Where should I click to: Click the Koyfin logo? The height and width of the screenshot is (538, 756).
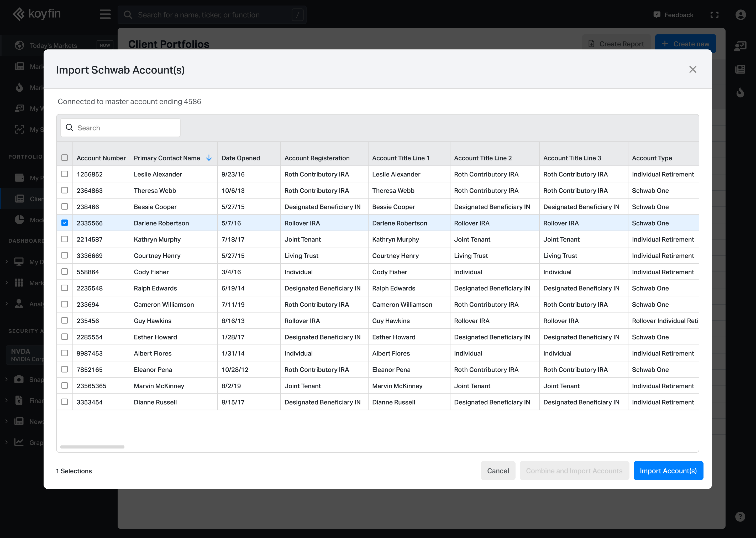pyautogui.click(x=36, y=14)
